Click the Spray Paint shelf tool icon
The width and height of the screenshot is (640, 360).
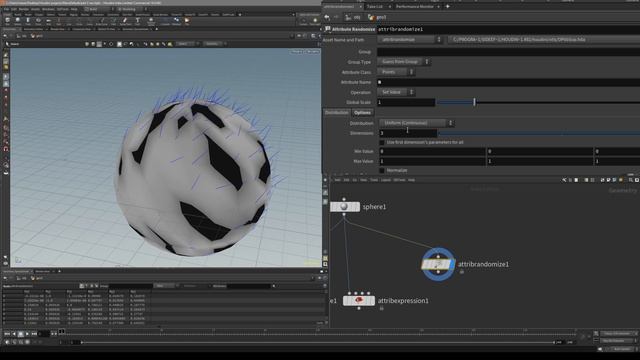[124, 20]
